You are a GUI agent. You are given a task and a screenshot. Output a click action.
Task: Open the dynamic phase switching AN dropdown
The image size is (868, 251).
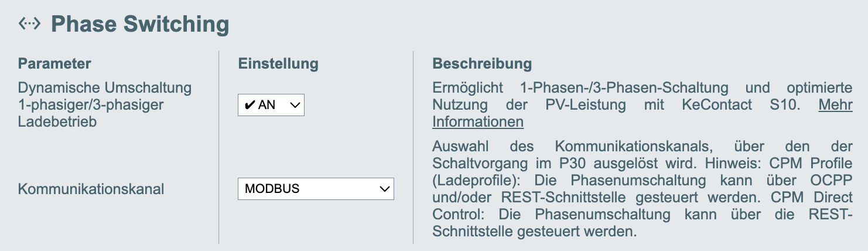(271, 106)
